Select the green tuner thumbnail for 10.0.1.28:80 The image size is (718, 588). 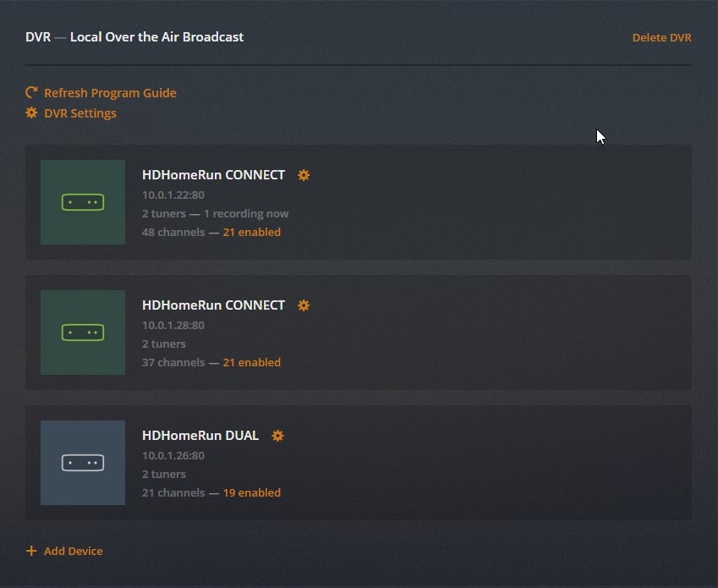pyautogui.click(x=83, y=332)
